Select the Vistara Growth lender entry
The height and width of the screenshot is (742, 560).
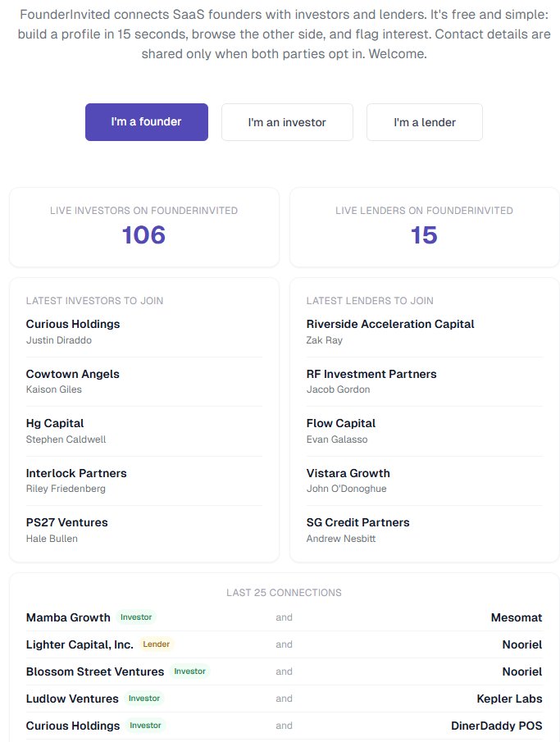348,473
